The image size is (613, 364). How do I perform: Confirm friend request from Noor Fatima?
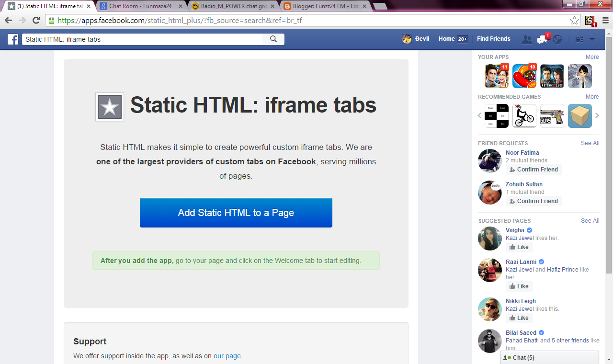coord(534,170)
